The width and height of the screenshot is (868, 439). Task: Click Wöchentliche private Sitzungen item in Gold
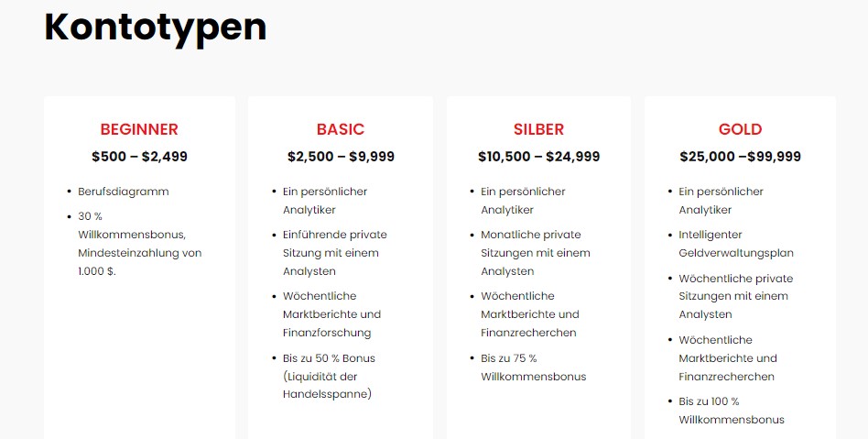pos(736,296)
